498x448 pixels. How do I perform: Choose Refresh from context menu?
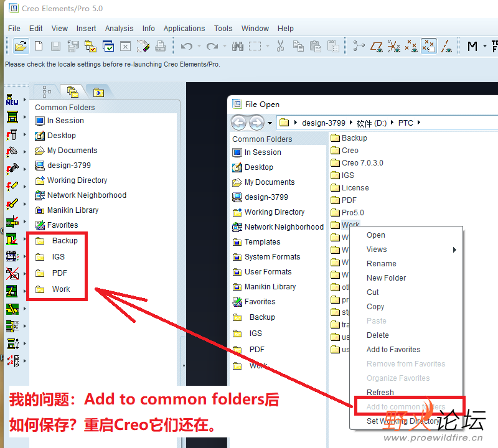pos(380,393)
